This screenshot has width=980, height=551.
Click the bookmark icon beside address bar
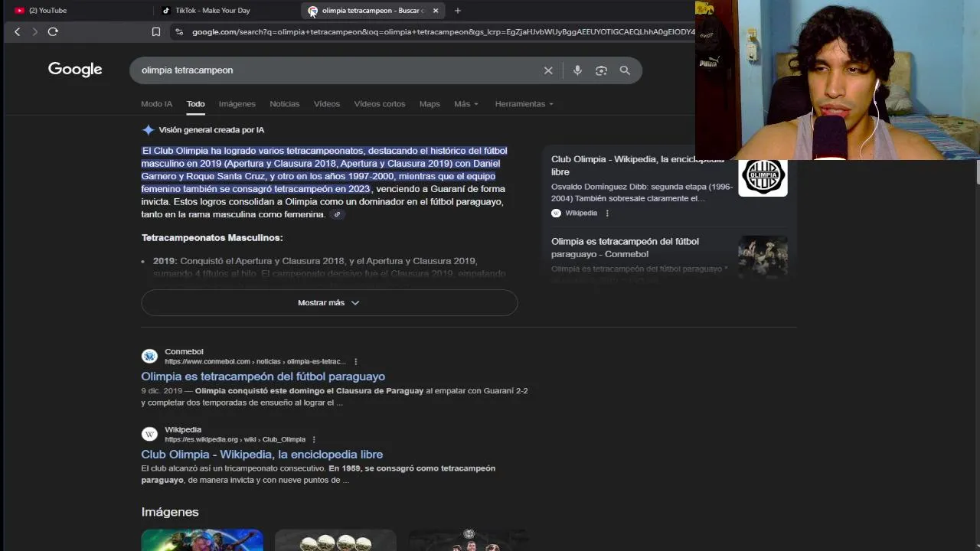click(156, 31)
